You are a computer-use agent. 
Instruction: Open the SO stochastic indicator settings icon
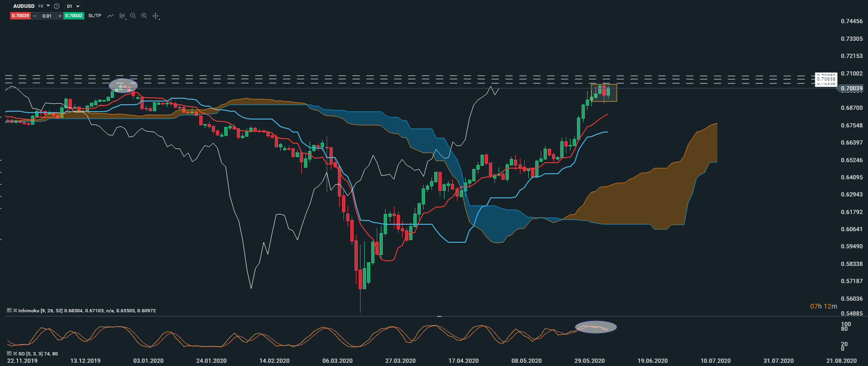coord(9,353)
